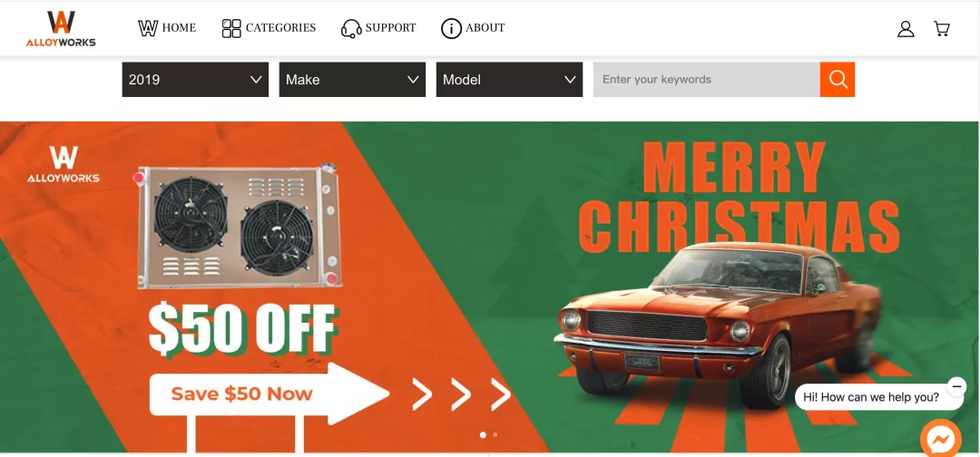Open the user account icon
The image size is (980, 457).
(906, 29)
